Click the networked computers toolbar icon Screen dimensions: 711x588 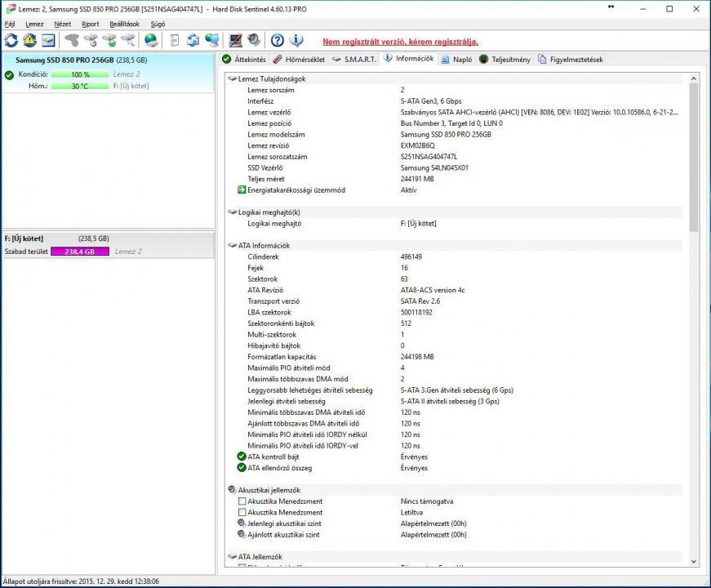(x=212, y=40)
